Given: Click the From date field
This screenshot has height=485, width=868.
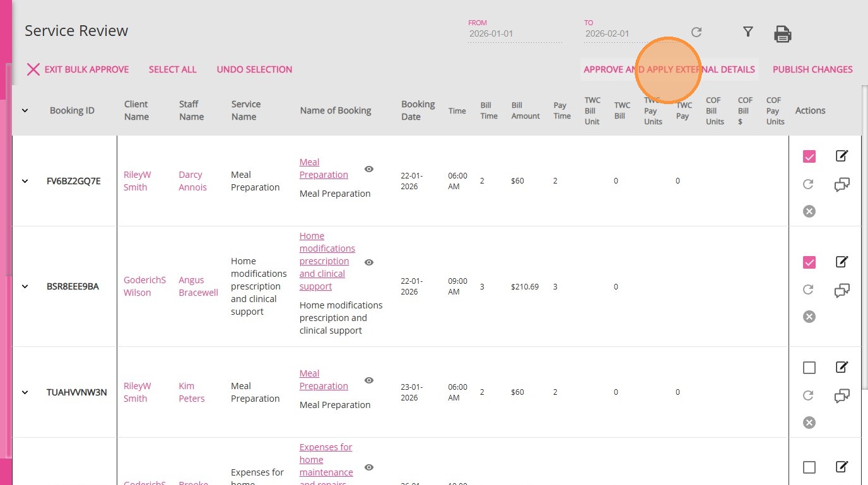Looking at the screenshot, I should (515, 34).
